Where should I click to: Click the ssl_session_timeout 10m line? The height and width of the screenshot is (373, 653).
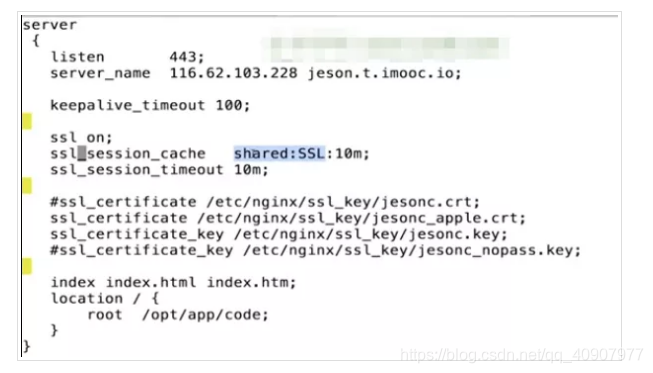[x=159, y=170]
